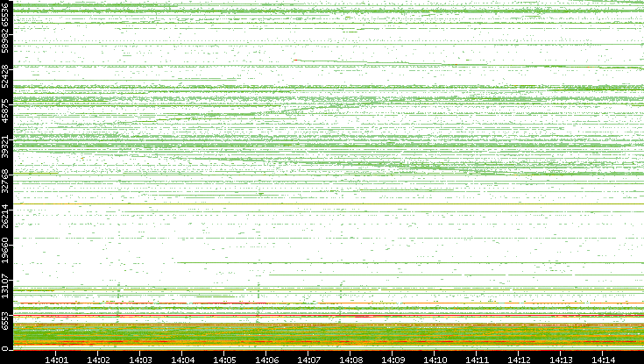Select the 14:09 time axis label
This screenshot has width=644, height=364.
[393, 360]
